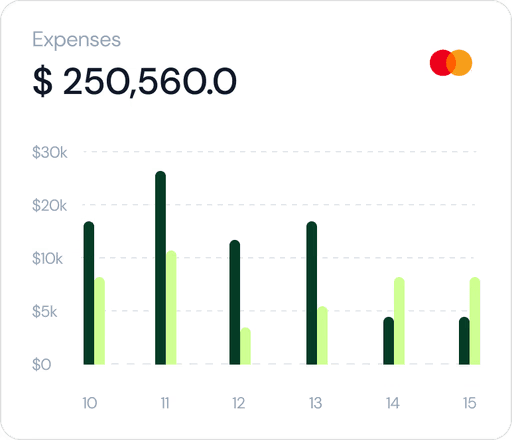Select the dark green bar for day 10

(x=89, y=293)
